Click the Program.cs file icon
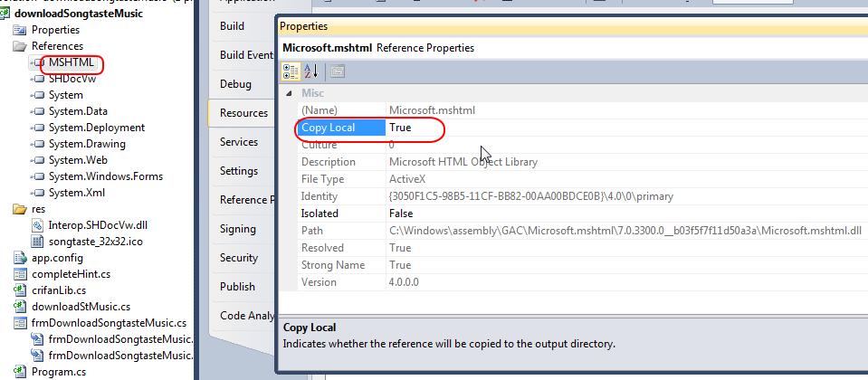The height and width of the screenshot is (380, 868). tap(20, 372)
